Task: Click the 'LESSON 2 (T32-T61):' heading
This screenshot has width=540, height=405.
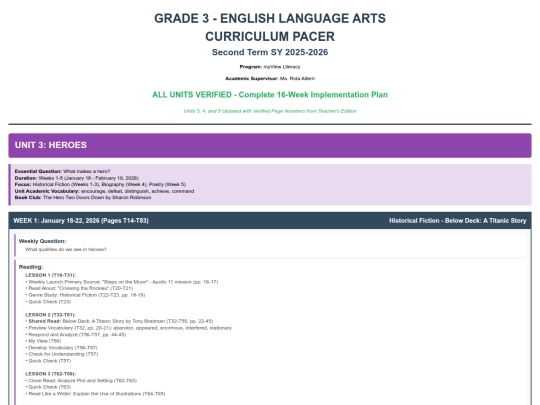Action: coord(51,315)
